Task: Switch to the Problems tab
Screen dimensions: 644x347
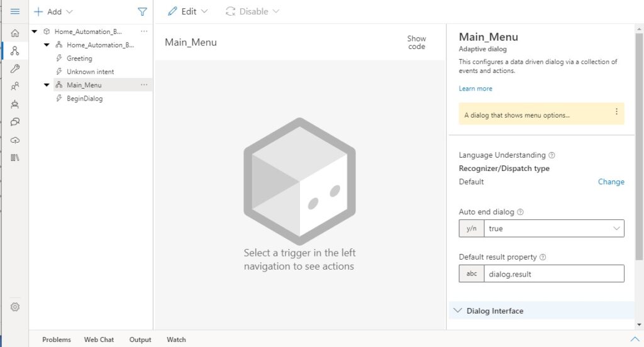Action: (57, 339)
